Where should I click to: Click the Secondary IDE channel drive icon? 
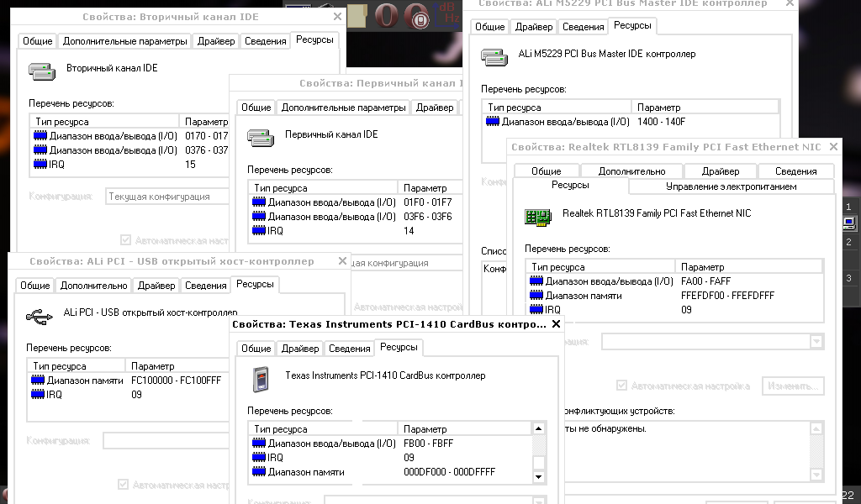(41, 71)
